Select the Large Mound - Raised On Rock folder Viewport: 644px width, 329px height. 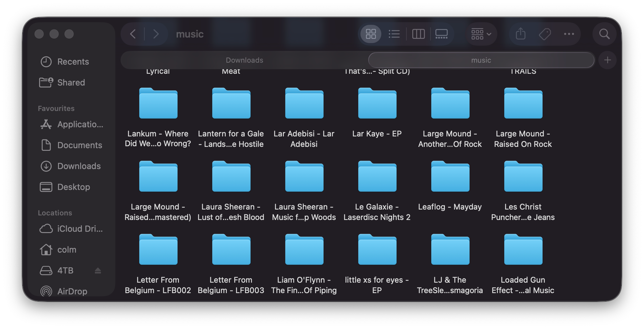[523, 103]
